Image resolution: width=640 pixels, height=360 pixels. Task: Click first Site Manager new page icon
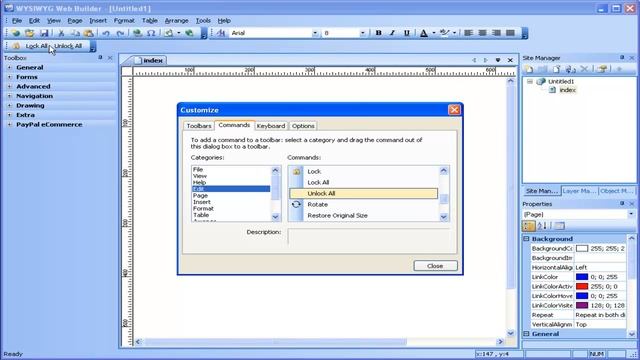tap(529, 69)
